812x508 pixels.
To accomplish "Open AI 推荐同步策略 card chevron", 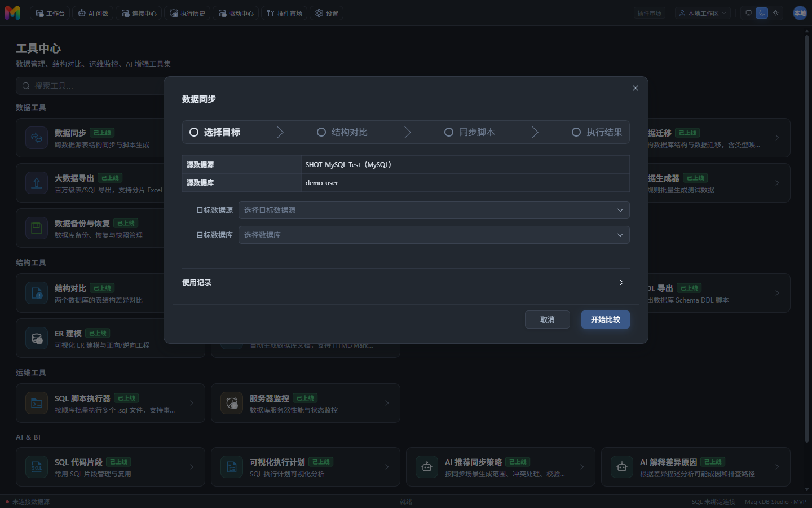I will [582, 467].
